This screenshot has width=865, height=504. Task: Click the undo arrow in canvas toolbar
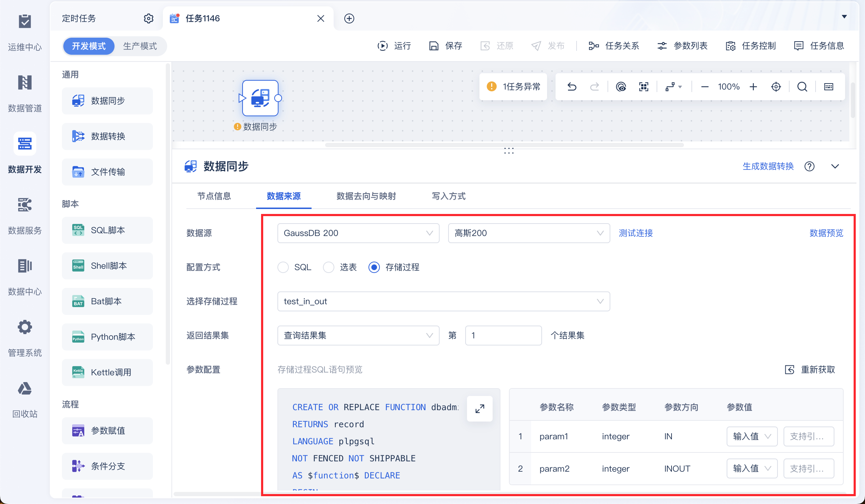572,87
